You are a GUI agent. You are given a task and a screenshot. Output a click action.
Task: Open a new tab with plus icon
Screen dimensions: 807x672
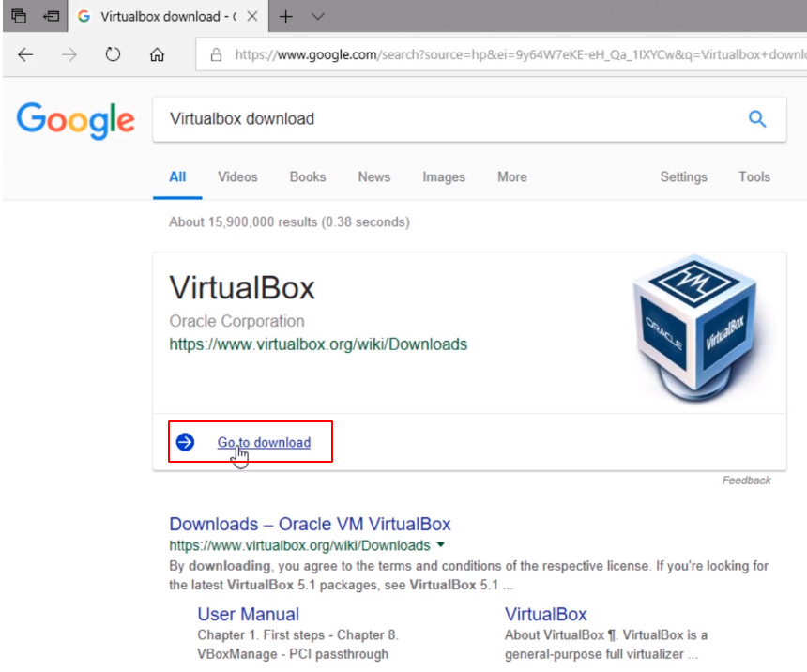286,16
